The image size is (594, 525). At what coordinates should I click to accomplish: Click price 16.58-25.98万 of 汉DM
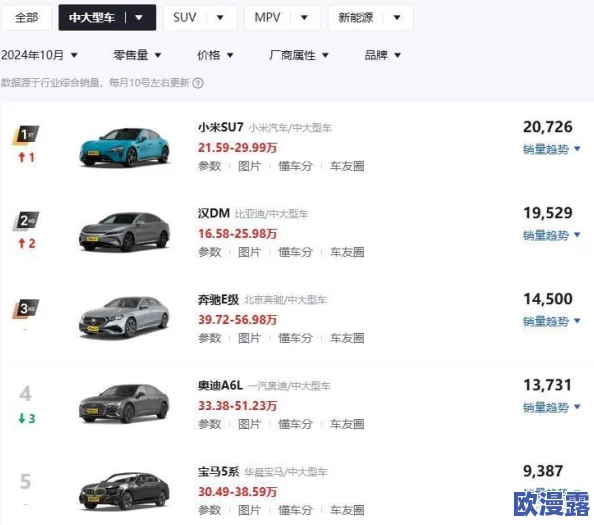coord(238,233)
